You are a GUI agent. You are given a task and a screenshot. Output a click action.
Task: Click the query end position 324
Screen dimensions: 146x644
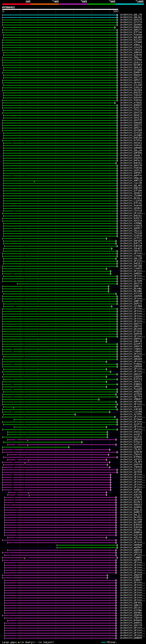(x=115, y=11)
